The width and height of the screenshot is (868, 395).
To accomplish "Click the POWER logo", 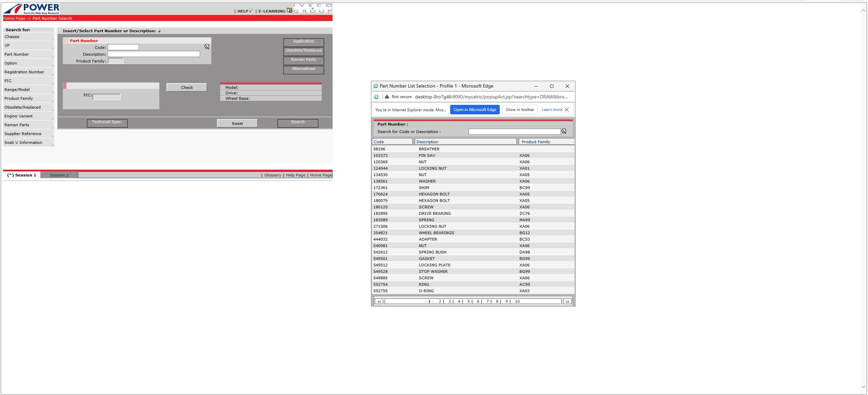I will [32, 8].
